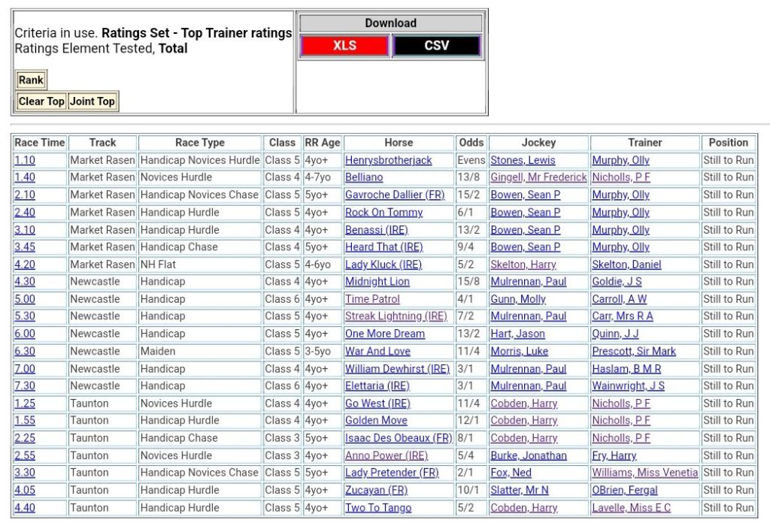Open jockey Slatter, Mr N

pos(519,490)
